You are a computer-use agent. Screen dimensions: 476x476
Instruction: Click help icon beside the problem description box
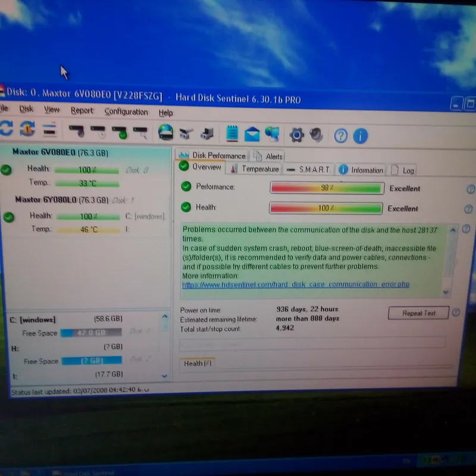(x=466, y=229)
